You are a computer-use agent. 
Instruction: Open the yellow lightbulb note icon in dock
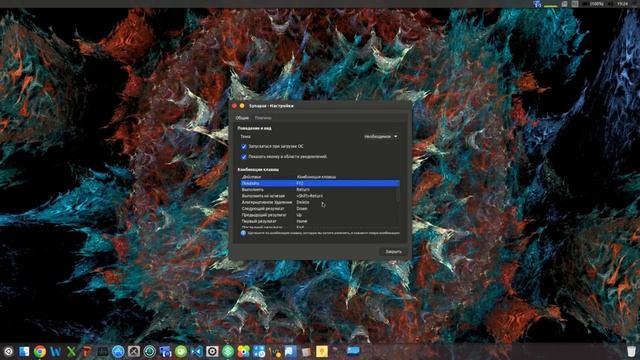coord(322,351)
